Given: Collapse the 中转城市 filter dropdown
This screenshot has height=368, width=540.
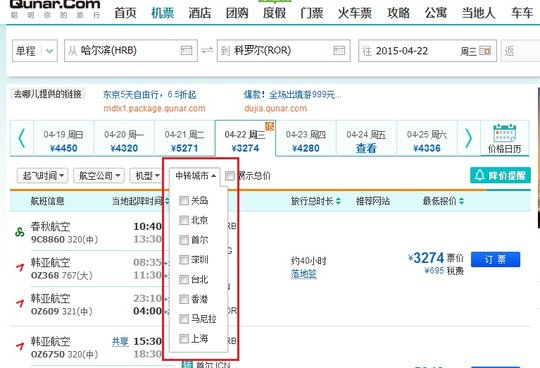Looking at the screenshot, I should pyautogui.click(x=195, y=176).
